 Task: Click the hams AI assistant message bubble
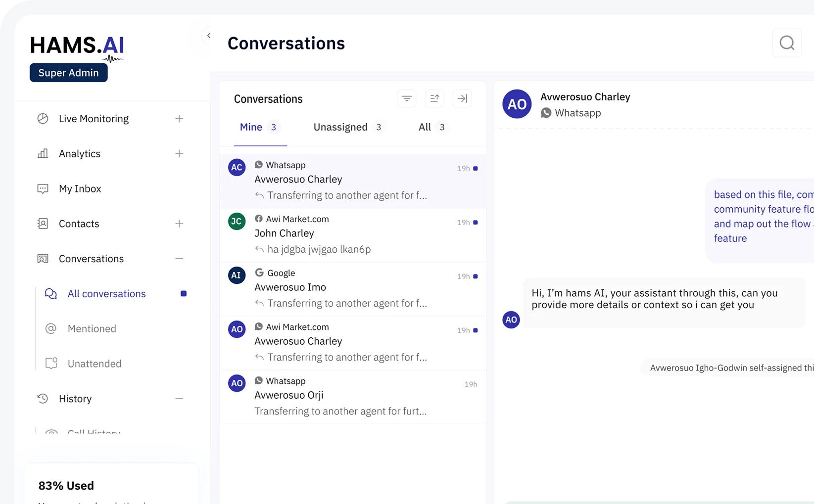point(664,303)
